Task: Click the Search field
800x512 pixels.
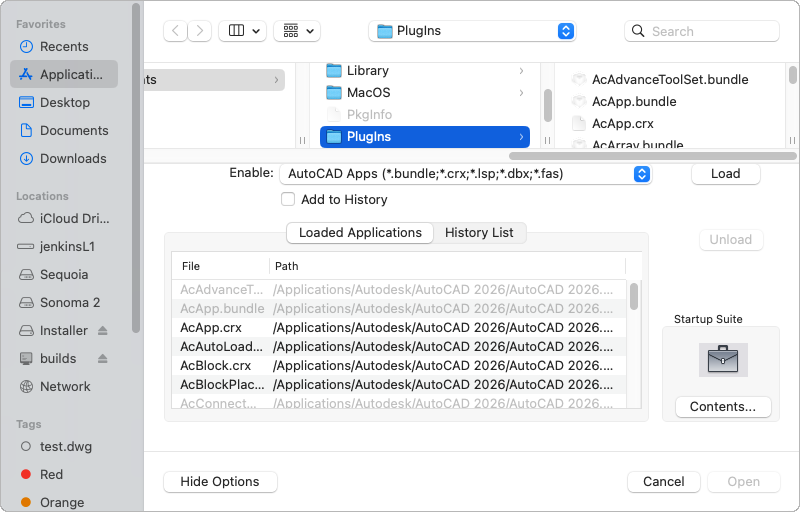Action: (x=709, y=31)
